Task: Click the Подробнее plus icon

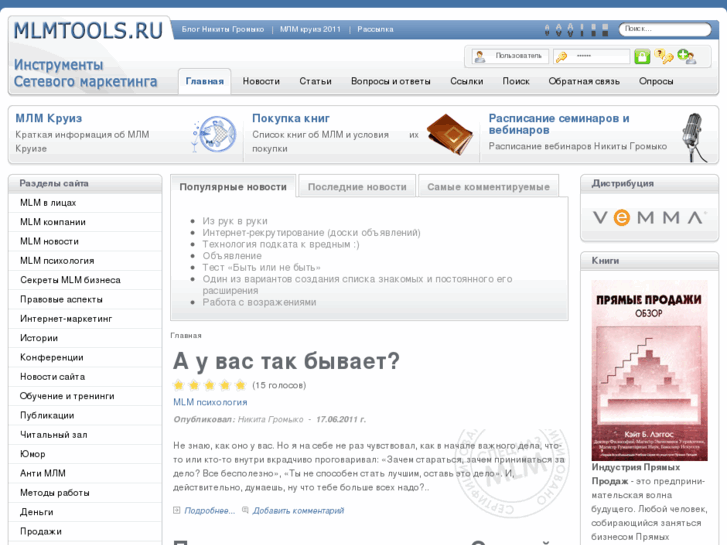Action: [x=177, y=510]
